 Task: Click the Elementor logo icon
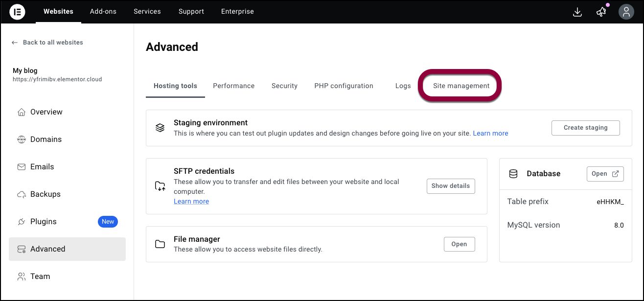pos(17,12)
